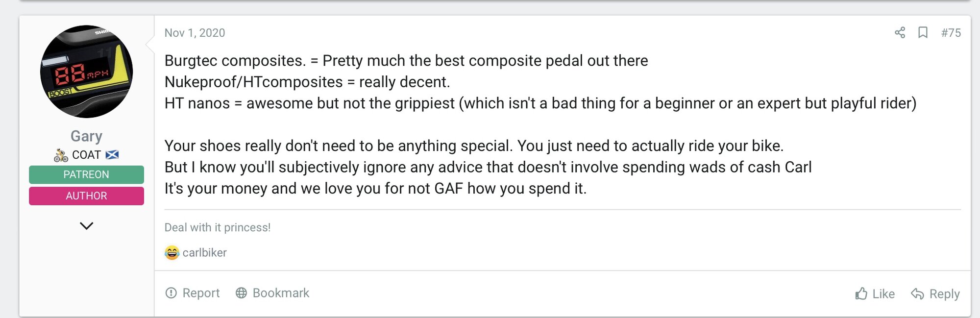Viewport: 980px width, 318px height.
Task: Open the #75 post permalink
Action: [x=951, y=33]
